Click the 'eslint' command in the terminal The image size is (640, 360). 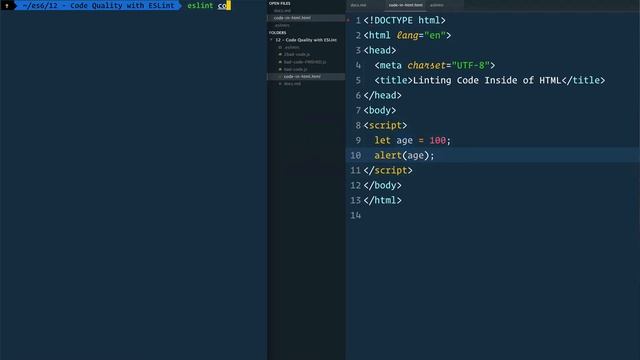[x=200, y=6]
